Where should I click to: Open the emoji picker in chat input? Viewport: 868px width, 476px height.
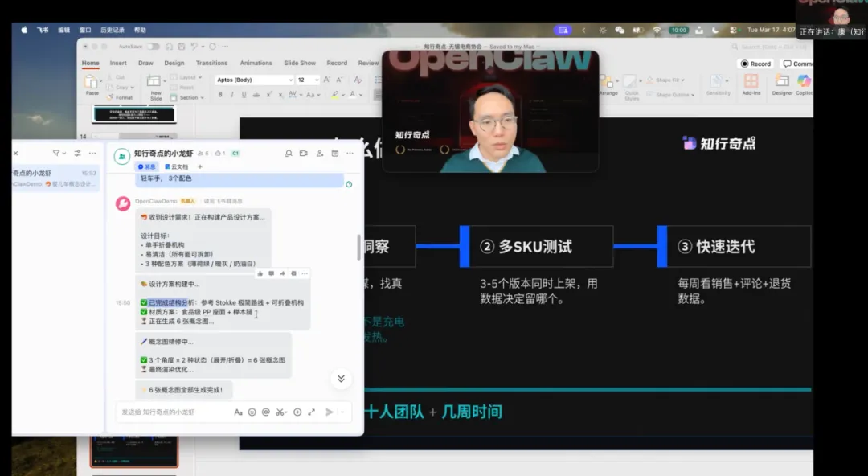pyautogui.click(x=252, y=412)
